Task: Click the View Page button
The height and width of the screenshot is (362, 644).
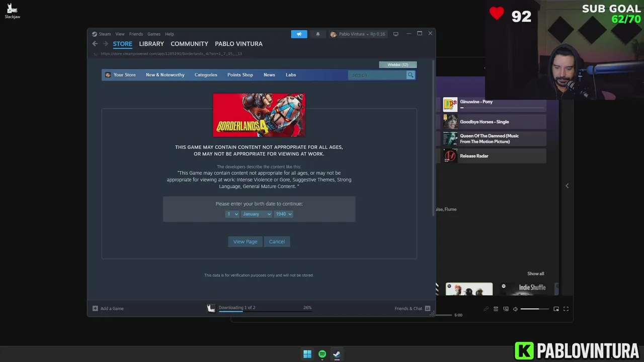Action: pyautogui.click(x=245, y=242)
